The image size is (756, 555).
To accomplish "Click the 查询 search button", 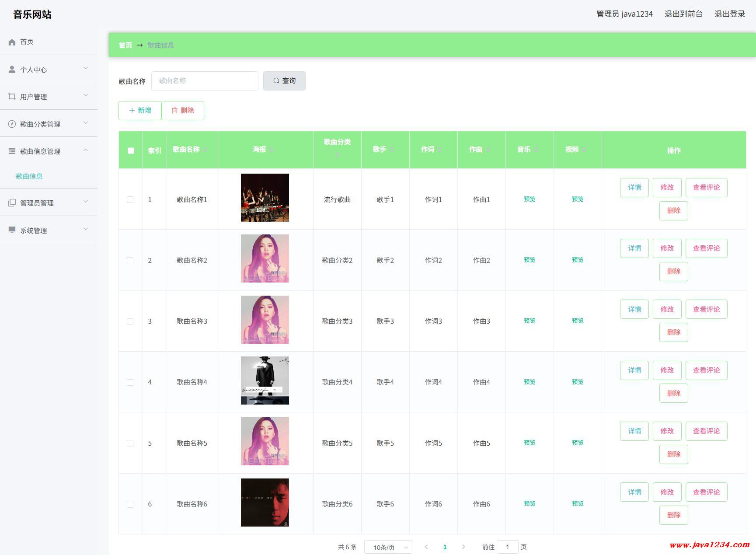I will click(284, 81).
